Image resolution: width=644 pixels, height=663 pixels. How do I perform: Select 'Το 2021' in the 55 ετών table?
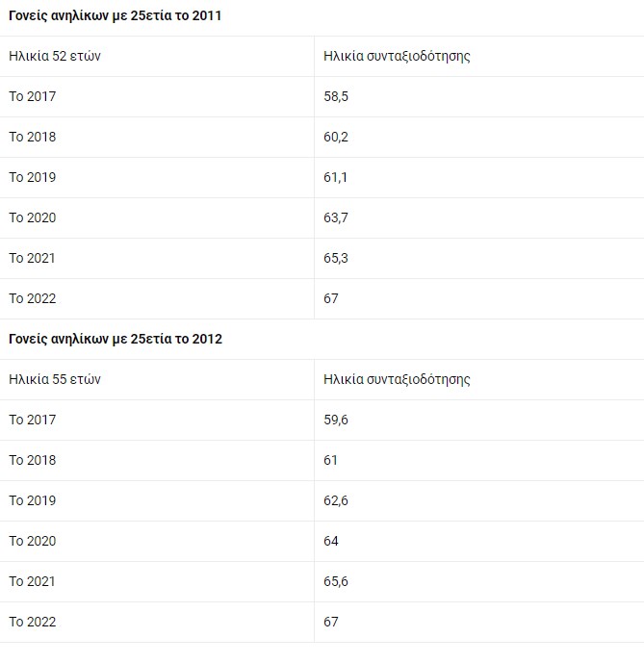point(33,581)
